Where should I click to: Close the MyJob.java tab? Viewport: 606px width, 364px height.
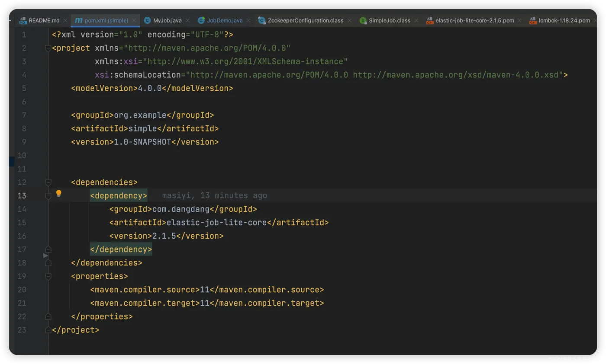pos(188,20)
